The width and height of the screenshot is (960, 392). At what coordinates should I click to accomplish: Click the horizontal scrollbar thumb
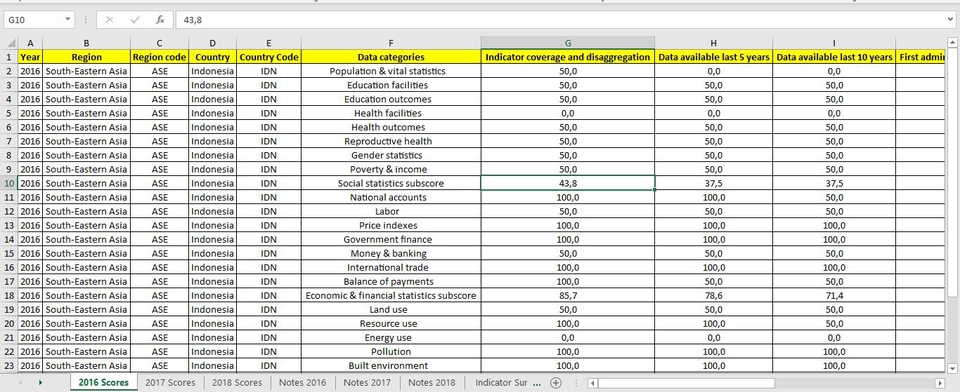686,383
